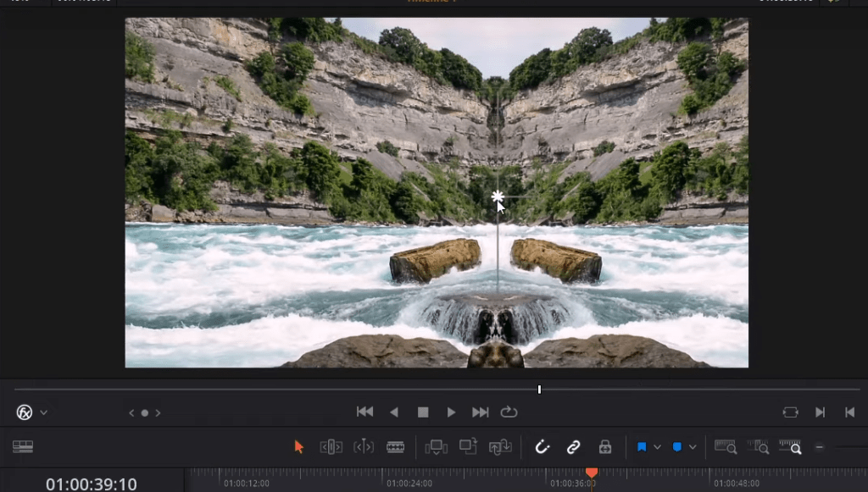Click the Replace Clip button
The height and width of the screenshot is (492, 868).
500,446
